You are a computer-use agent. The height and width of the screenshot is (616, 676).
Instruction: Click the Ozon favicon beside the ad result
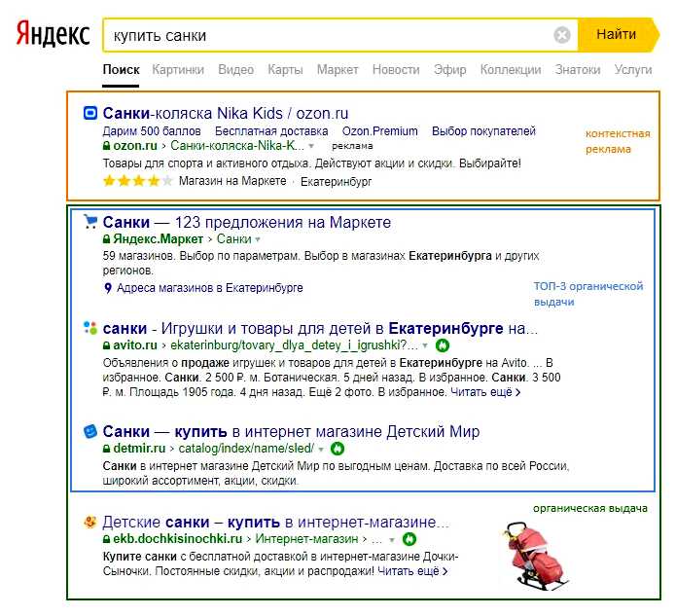tap(90, 113)
